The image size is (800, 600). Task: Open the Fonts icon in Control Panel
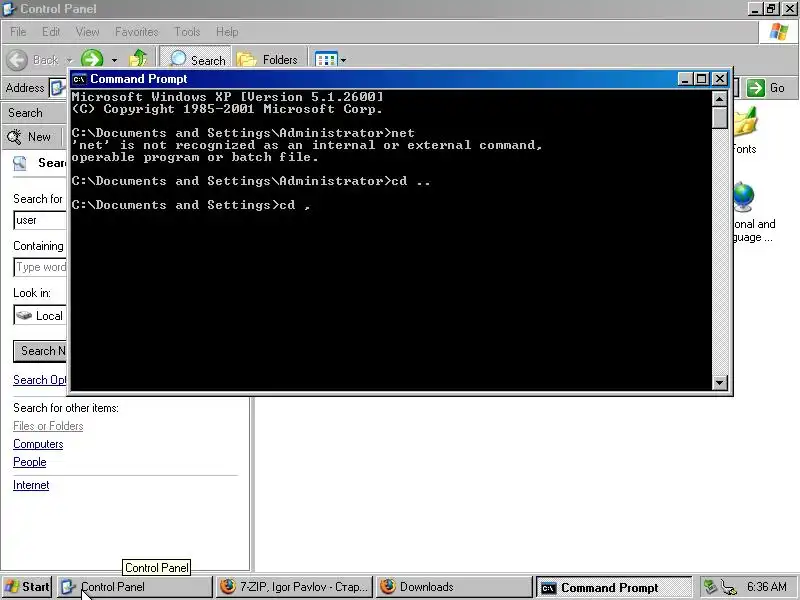745,130
